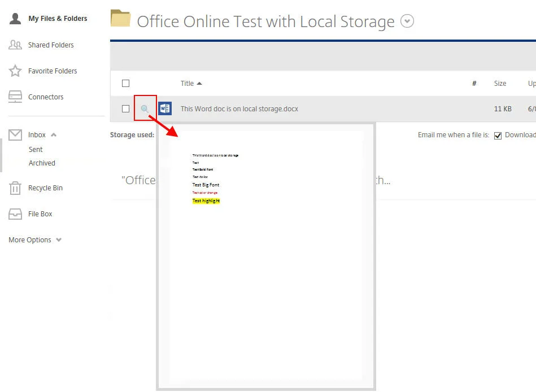Click the Inbox envelope icon
The image size is (536, 392).
pyautogui.click(x=15, y=134)
